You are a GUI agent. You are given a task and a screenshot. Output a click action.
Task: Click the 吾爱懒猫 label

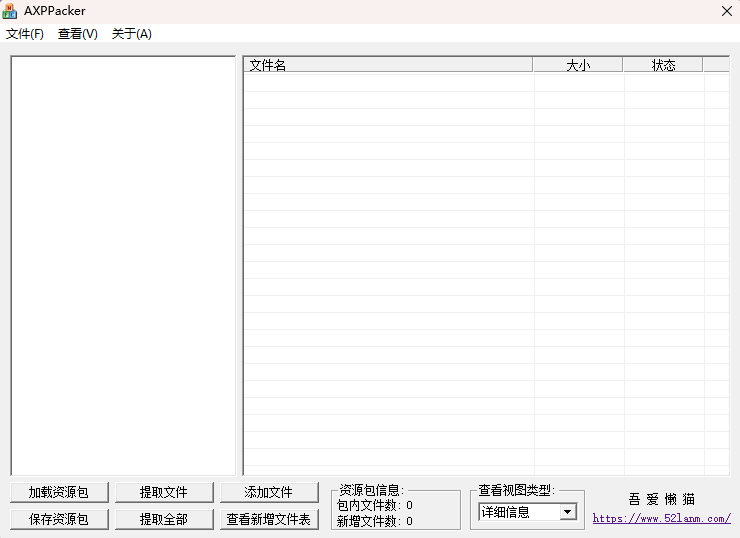pyautogui.click(x=661, y=499)
